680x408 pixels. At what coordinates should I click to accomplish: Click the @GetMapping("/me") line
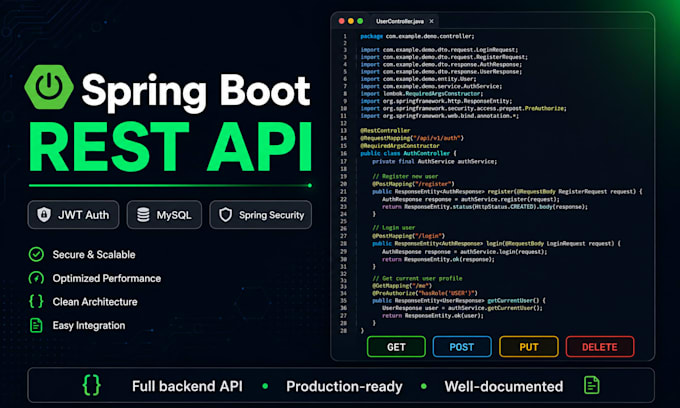click(402, 286)
